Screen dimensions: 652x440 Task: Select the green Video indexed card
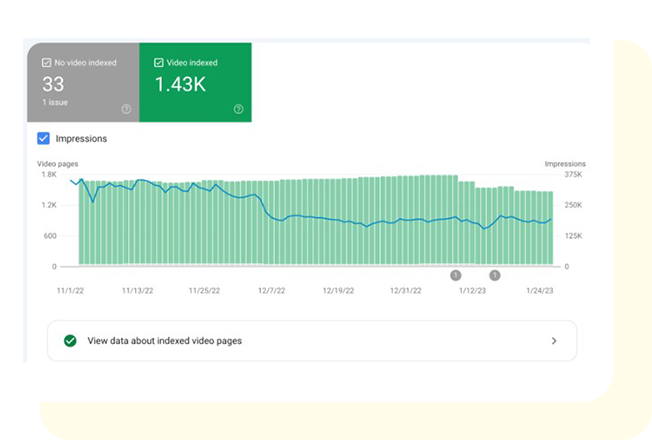point(195,83)
